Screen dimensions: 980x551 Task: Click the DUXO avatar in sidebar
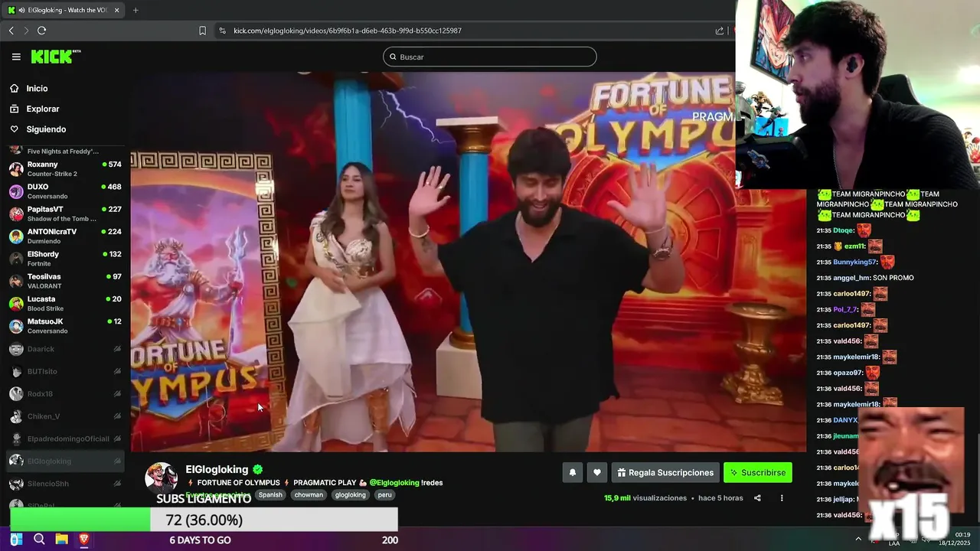click(16, 191)
